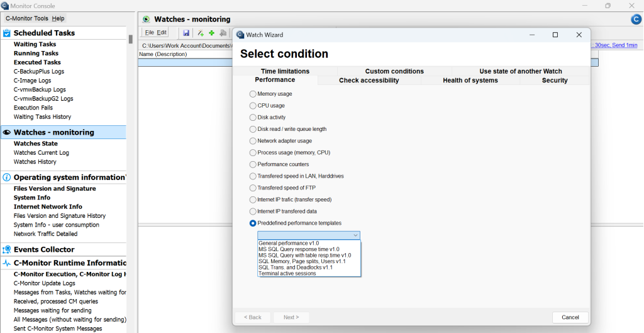Choose Network adapter usage option
The width and height of the screenshot is (644, 333).
point(253,140)
